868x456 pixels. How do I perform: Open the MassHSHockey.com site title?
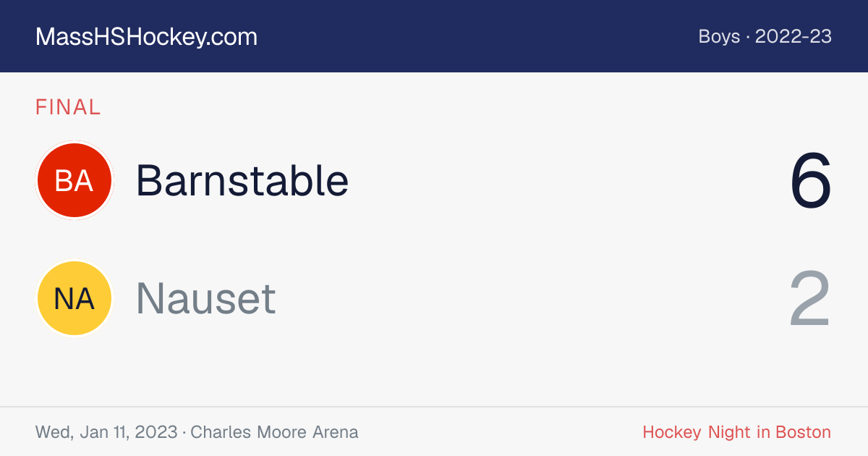(146, 37)
